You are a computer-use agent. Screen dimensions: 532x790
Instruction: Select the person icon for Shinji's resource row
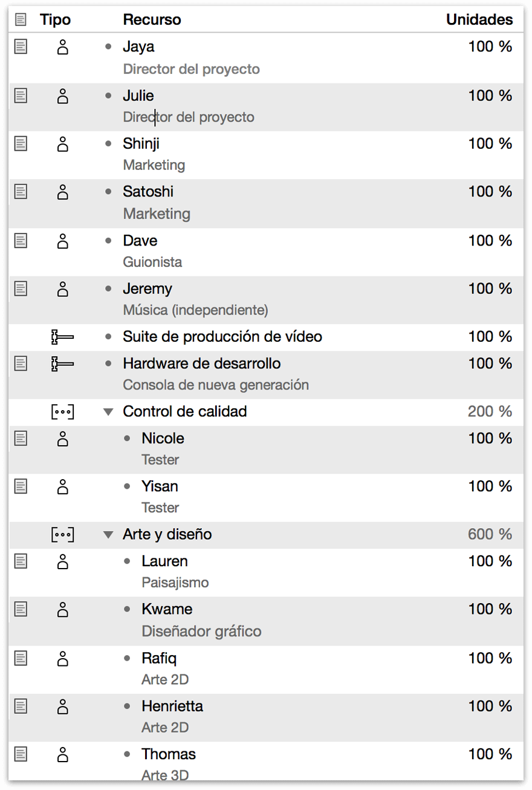[62, 144]
